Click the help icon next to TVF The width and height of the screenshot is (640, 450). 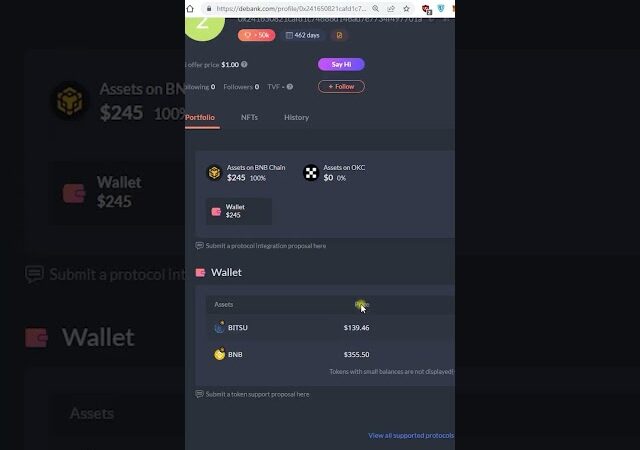click(x=289, y=87)
